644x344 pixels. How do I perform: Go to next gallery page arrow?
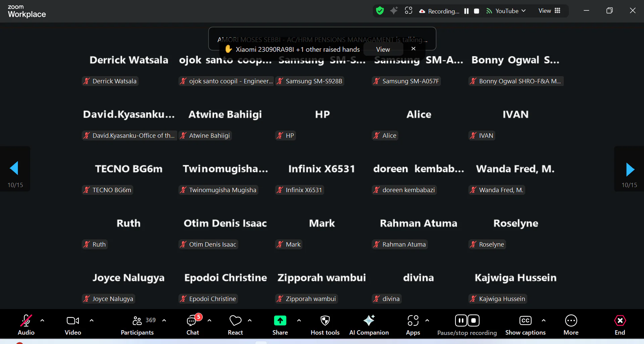pos(630,169)
